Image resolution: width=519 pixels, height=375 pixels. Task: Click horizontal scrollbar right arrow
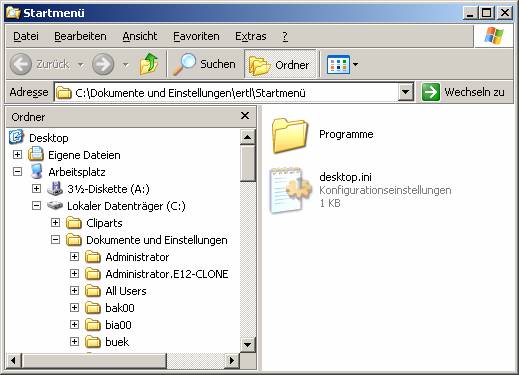point(232,361)
